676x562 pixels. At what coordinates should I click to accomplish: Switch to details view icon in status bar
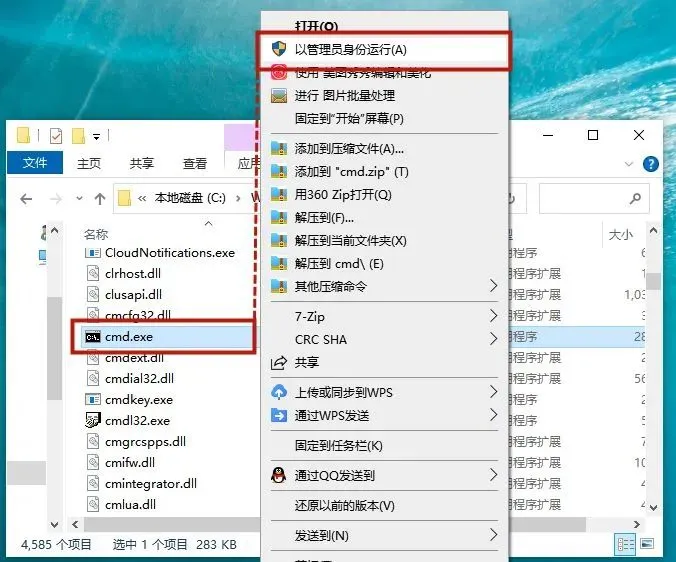[625, 545]
